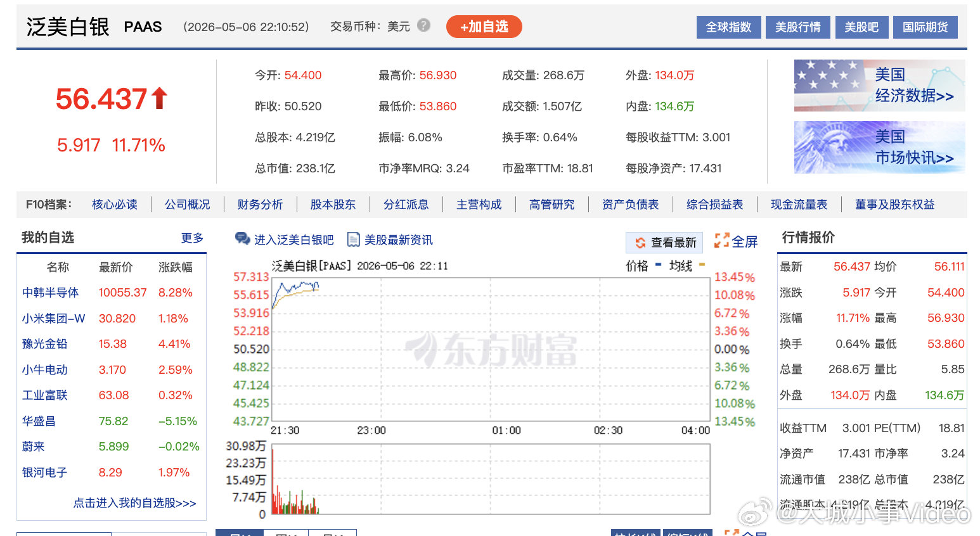
Task: Click 量比 value 5.85
Action: [x=953, y=369]
